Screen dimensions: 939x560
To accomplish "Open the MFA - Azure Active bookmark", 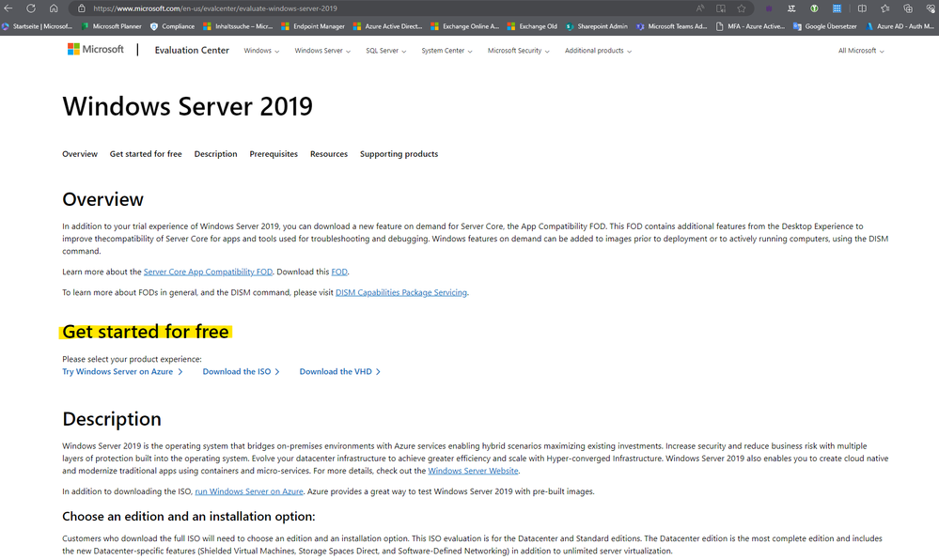I will point(750,26).
